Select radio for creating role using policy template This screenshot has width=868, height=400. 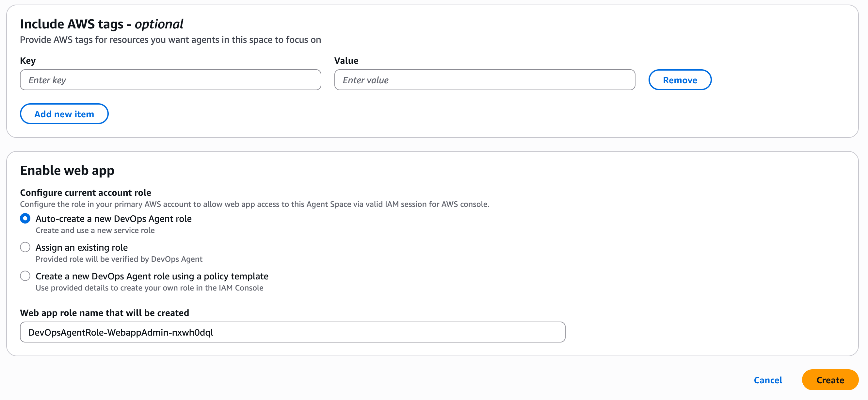click(x=25, y=276)
